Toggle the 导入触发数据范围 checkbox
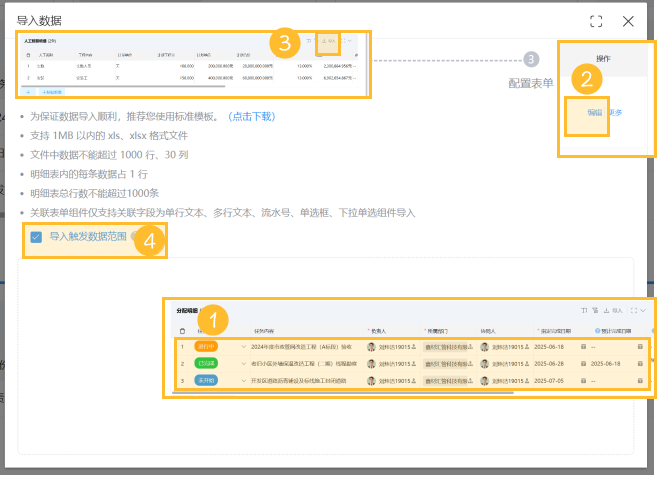The width and height of the screenshot is (657, 480). click(x=36, y=237)
